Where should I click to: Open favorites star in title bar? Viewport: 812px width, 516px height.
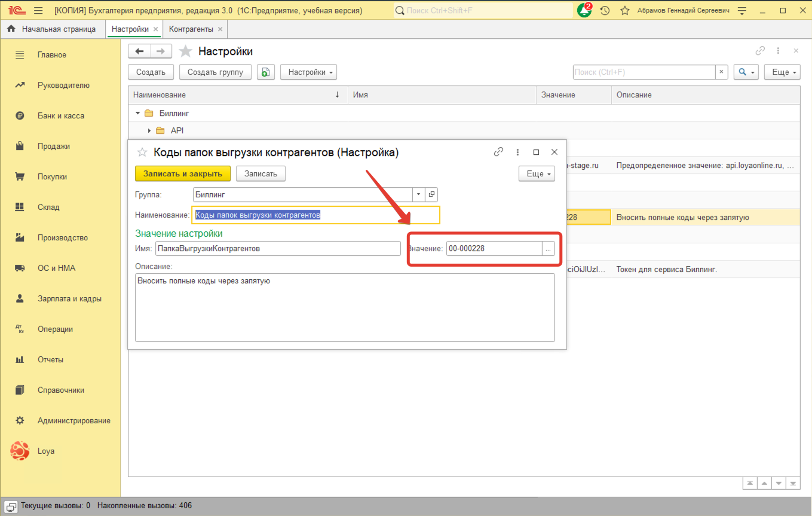pos(625,11)
